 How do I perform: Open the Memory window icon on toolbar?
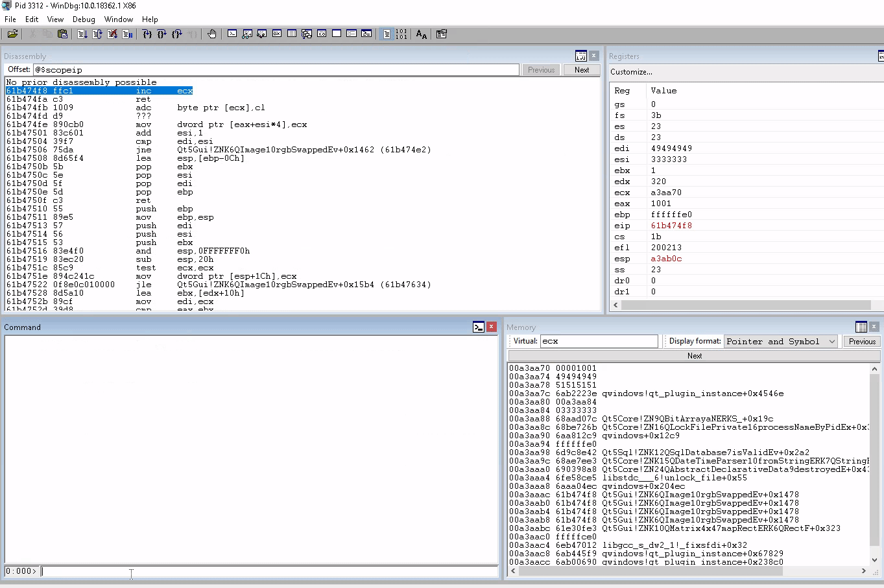pyautogui.click(x=291, y=33)
